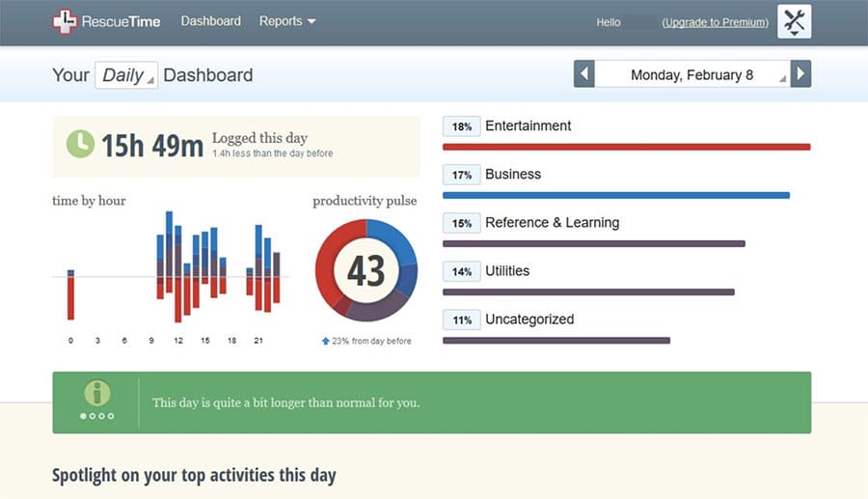Click the blue Business progress bar
Viewport: 868px width, 499px height.
(616, 196)
